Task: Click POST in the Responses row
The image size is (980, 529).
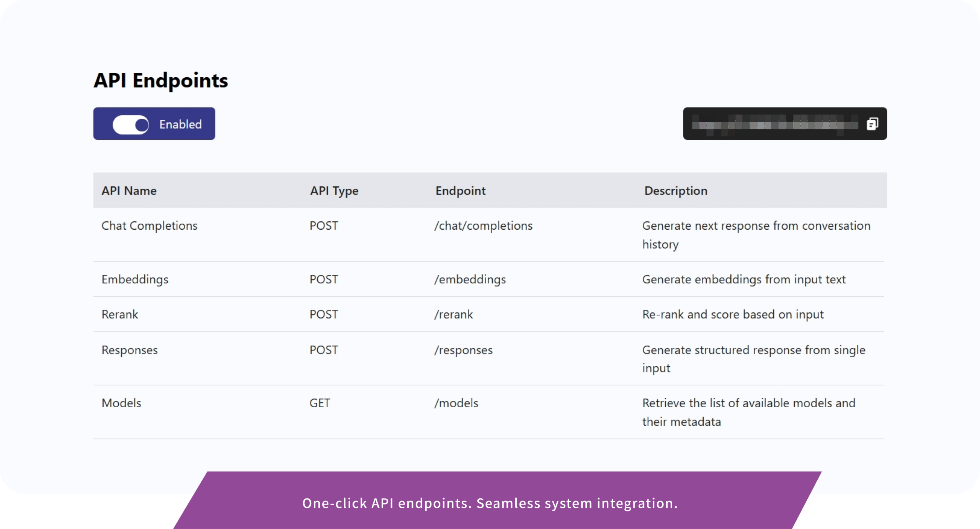Action: (324, 350)
